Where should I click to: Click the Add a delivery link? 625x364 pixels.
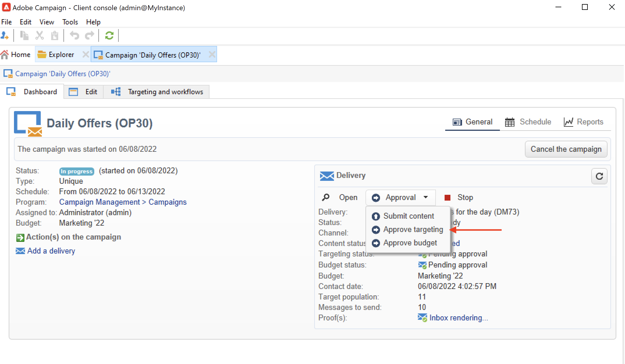coord(51,251)
